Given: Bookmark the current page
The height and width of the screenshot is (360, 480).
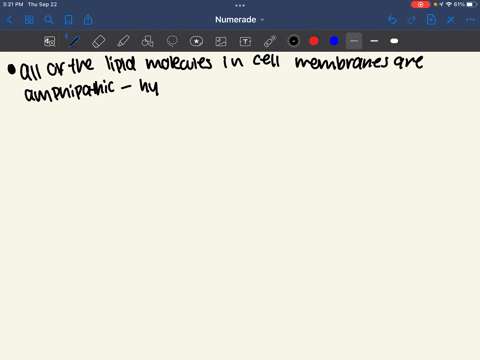Looking at the screenshot, I should pyautogui.click(x=68, y=20).
